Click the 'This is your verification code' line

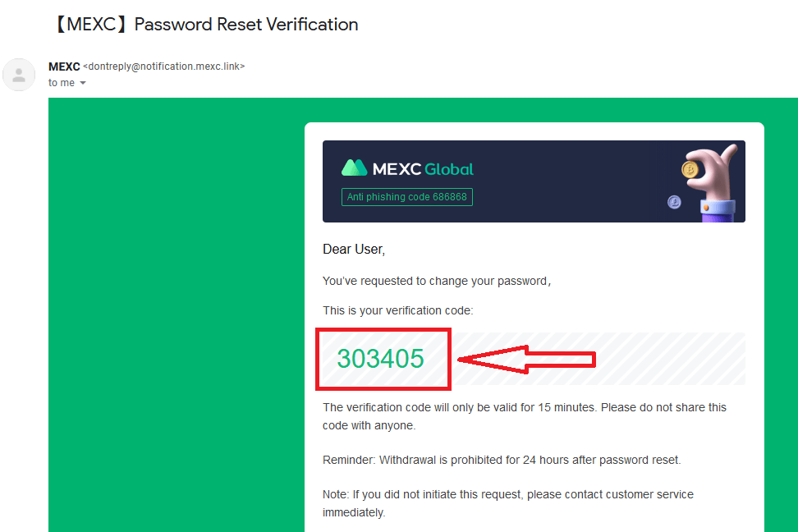[x=398, y=310]
